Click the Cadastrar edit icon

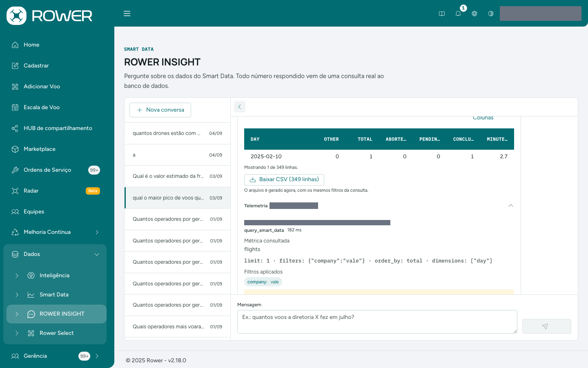tap(15, 65)
